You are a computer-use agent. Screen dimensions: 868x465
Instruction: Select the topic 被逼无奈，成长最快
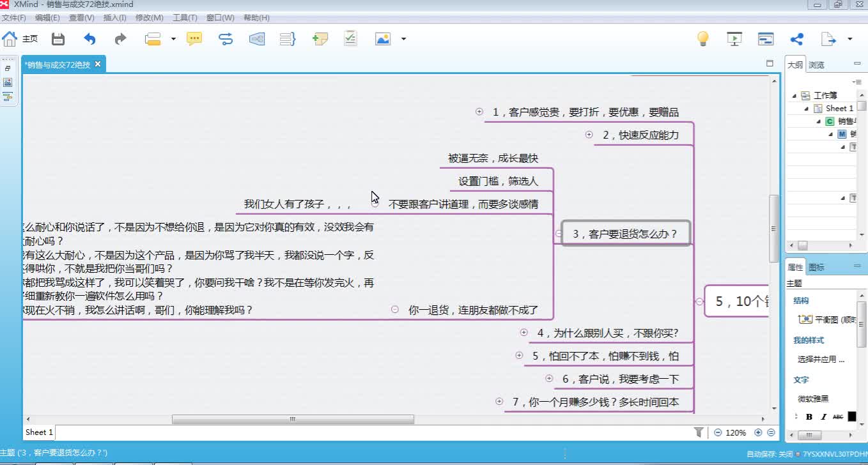coord(493,158)
